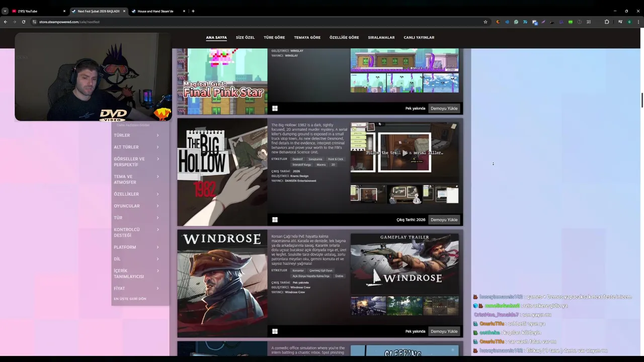This screenshot has height=362, width=644.
Task: Expand the ALT TÜRLER filter section
Action: (136, 147)
